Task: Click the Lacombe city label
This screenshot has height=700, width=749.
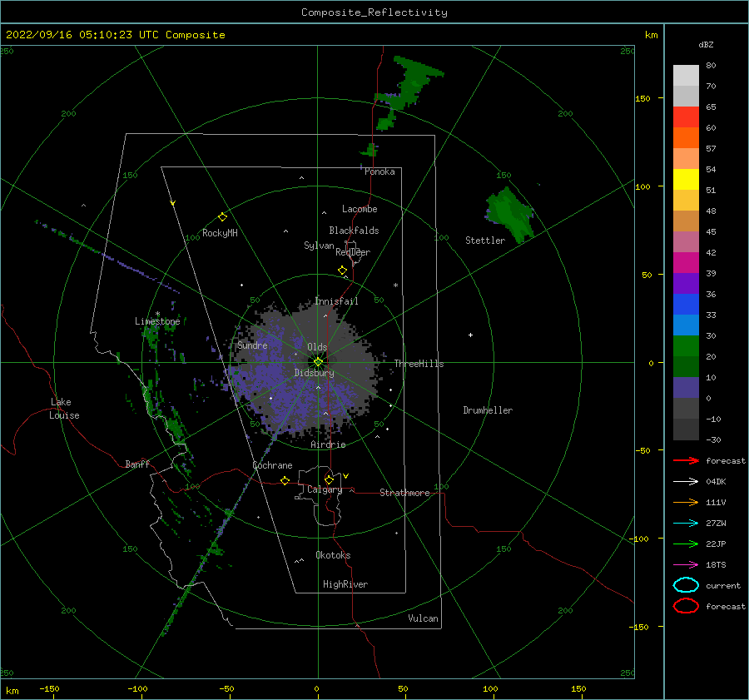Action: (360, 209)
